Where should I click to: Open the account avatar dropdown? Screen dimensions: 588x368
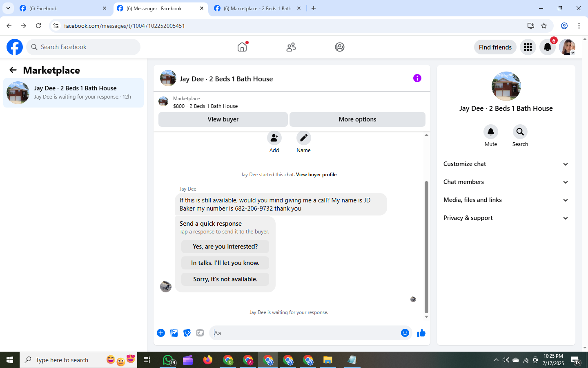(567, 47)
